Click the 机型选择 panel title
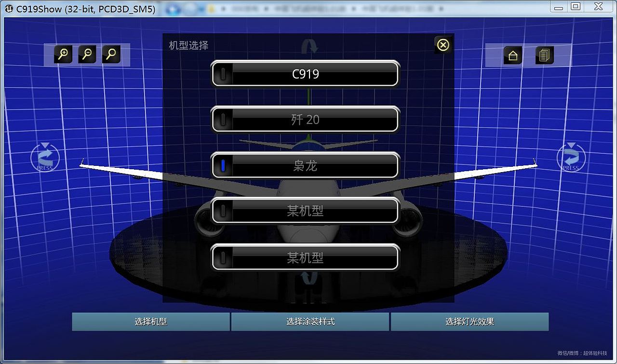This screenshot has height=364, width=617. [188, 45]
